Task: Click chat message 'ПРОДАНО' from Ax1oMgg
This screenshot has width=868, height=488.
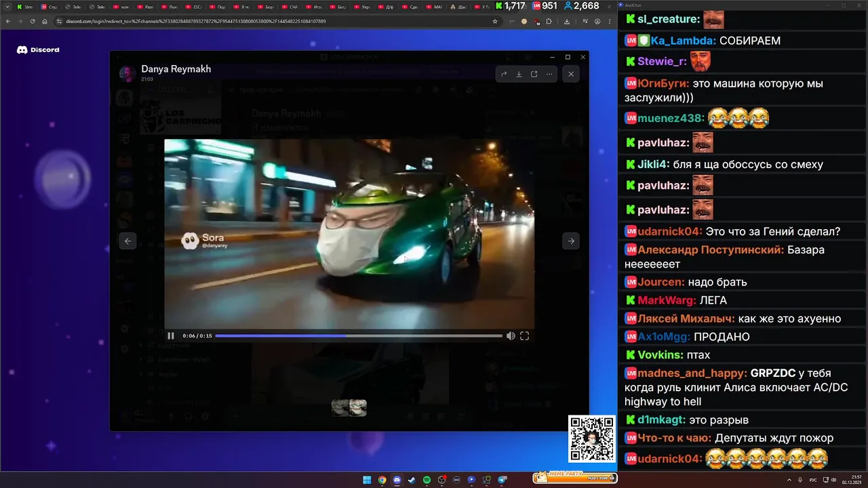Action: click(x=722, y=337)
